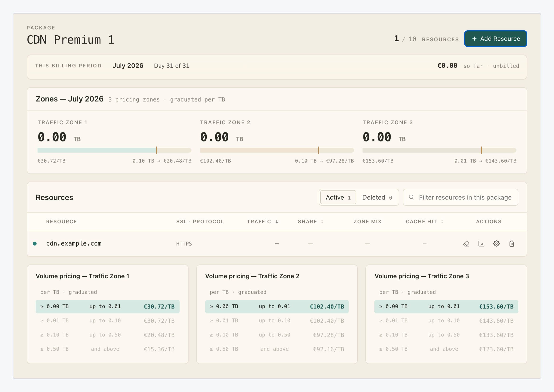The height and width of the screenshot is (392, 554).
Task: Click Traffic Zone 3 heading
Action: click(x=387, y=122)
